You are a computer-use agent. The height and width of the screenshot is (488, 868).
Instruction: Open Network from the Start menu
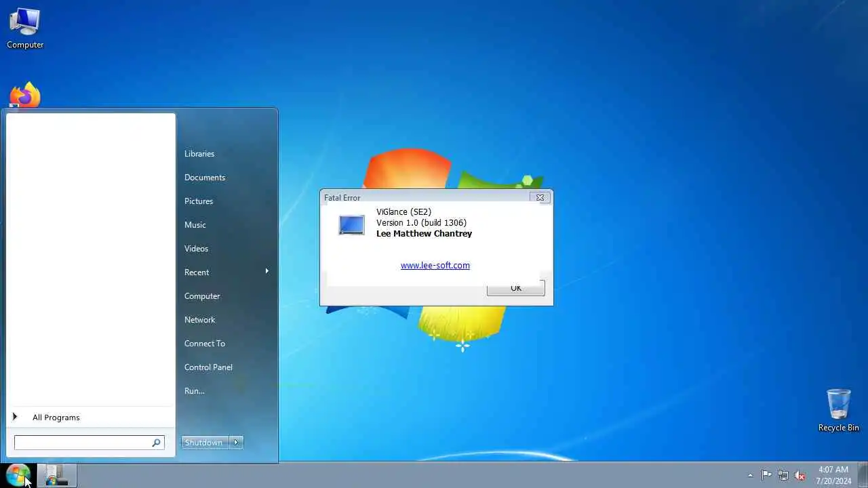click(x=200, y=320)
